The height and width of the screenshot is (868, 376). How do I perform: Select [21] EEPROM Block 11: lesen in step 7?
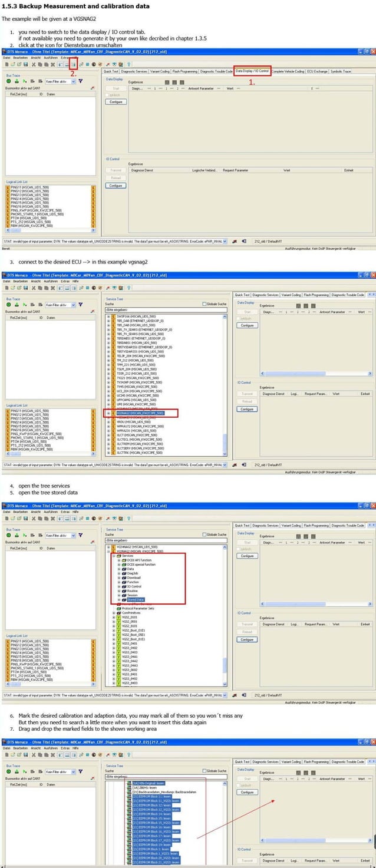(x=151, y=796)
